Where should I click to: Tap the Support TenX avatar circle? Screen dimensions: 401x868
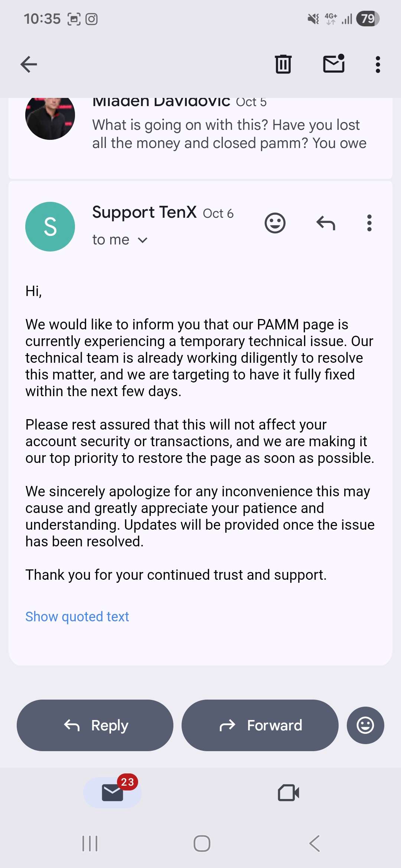(50, 227)
